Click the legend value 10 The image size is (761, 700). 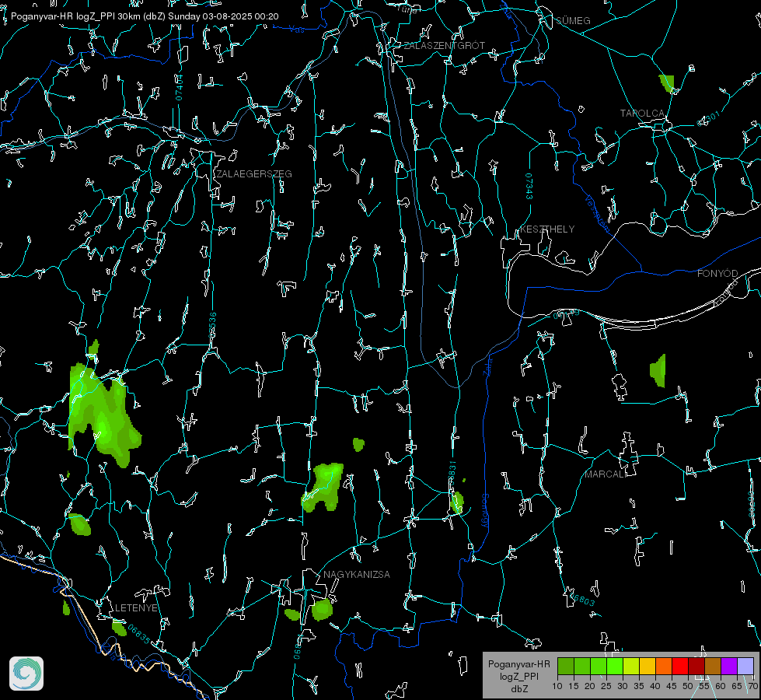pos(557,686)
